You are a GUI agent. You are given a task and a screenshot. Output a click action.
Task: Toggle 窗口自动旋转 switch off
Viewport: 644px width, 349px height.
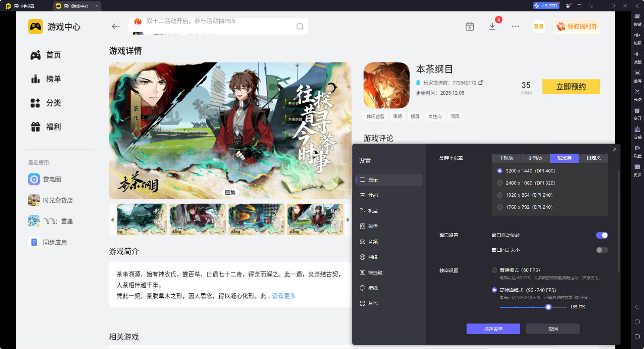point(602,235)
